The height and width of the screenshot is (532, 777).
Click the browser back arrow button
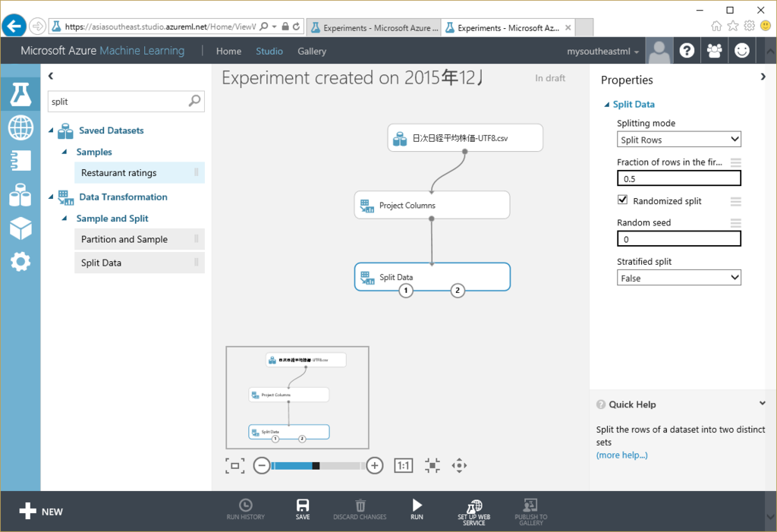point(14,26)
